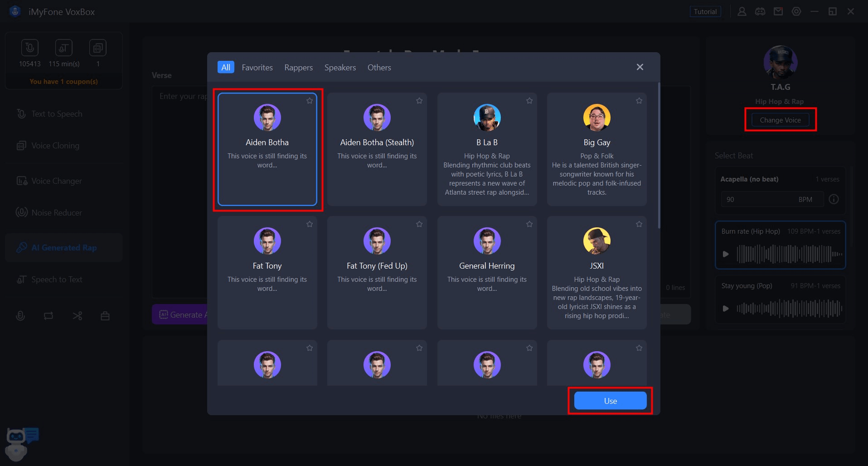
Task: Open the mail icon in title bar
Action: coord(778,12)
